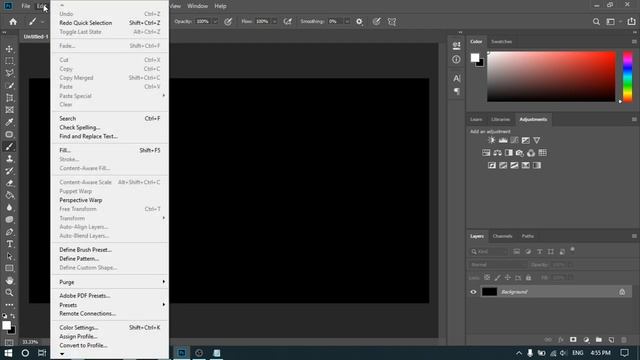This screenshot has height=360, width=640.
Task: Switch to the Channels tab
Action: [502, 236]
